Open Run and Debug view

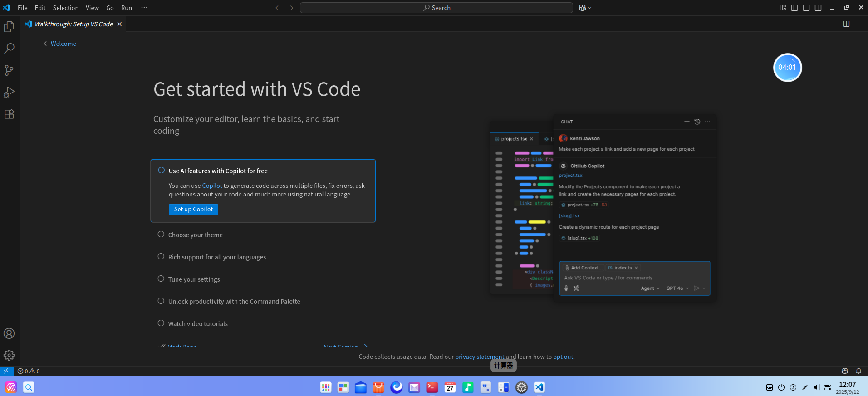point(9,92)
